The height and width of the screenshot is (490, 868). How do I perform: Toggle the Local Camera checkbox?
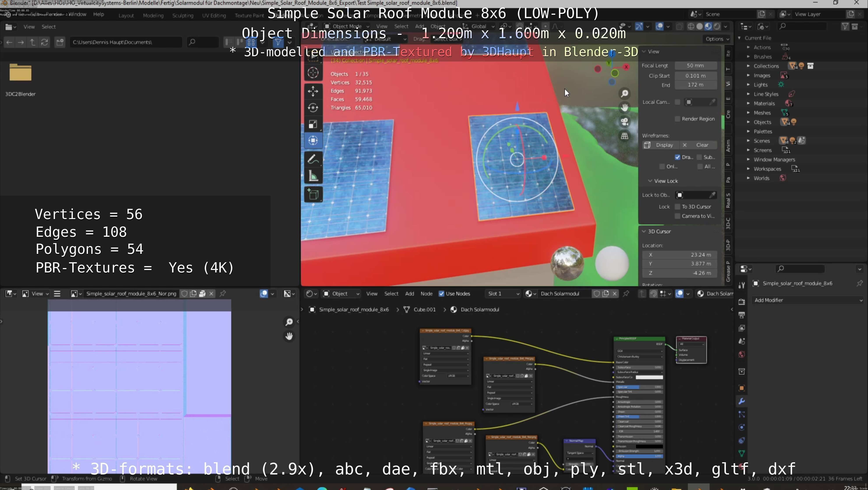tap(677, 102)
